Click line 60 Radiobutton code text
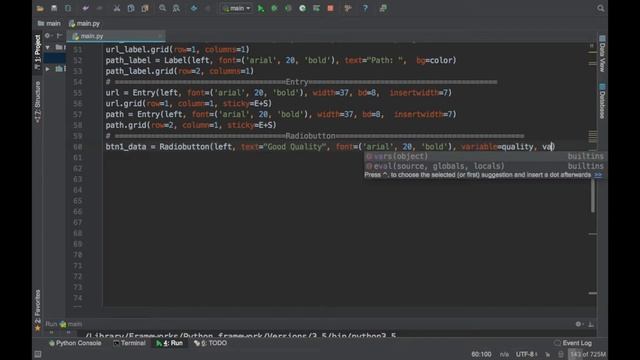Image resolution: width=640 pixels, height=360 pixels. (x=329, y=147)
